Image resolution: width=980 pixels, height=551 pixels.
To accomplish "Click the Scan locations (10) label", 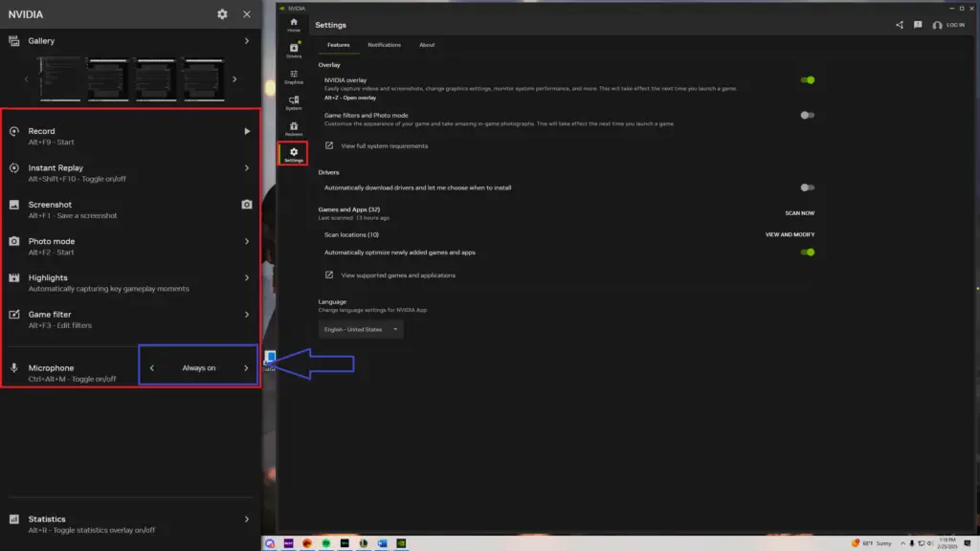I will [x=351, y=235].
